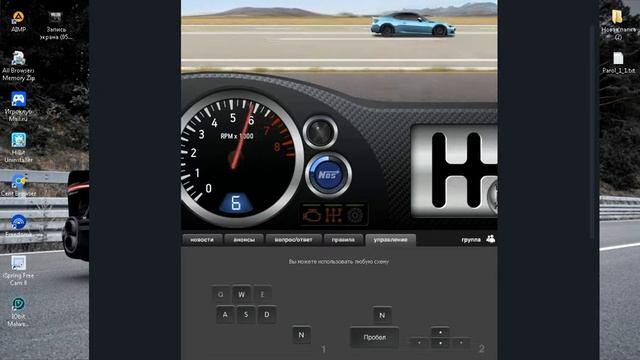Select the управление tab

(x=391, y=240)
